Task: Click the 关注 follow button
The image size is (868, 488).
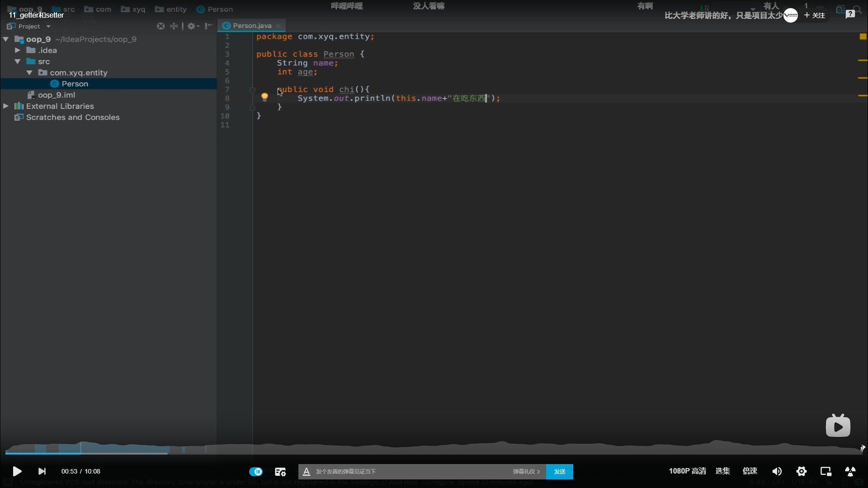Action: point(815,15)
